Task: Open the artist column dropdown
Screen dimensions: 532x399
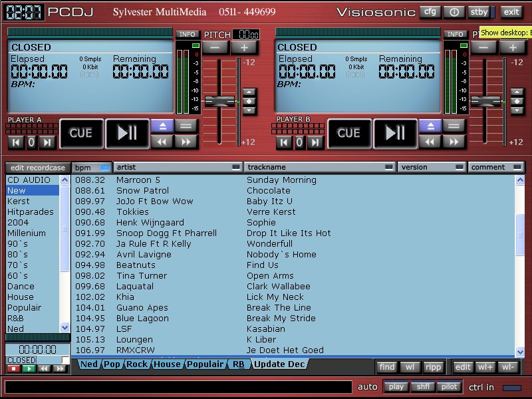Action: click(236, 168)
